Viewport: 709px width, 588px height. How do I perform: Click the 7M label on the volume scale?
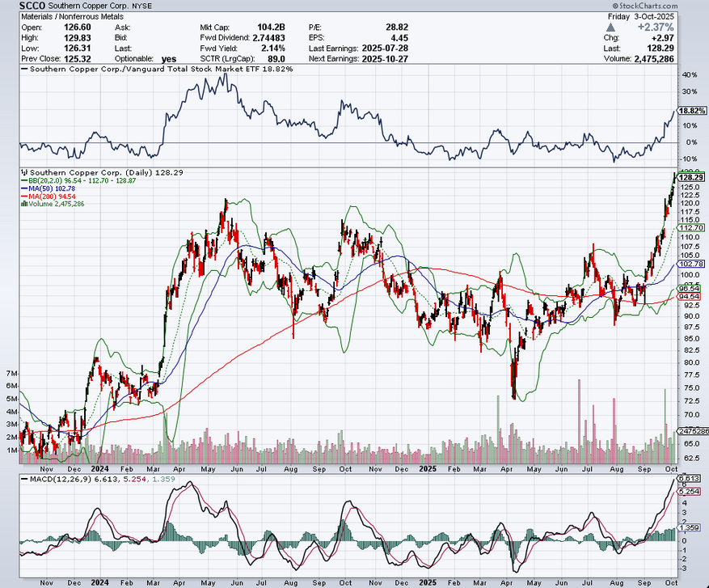point(12,374)
